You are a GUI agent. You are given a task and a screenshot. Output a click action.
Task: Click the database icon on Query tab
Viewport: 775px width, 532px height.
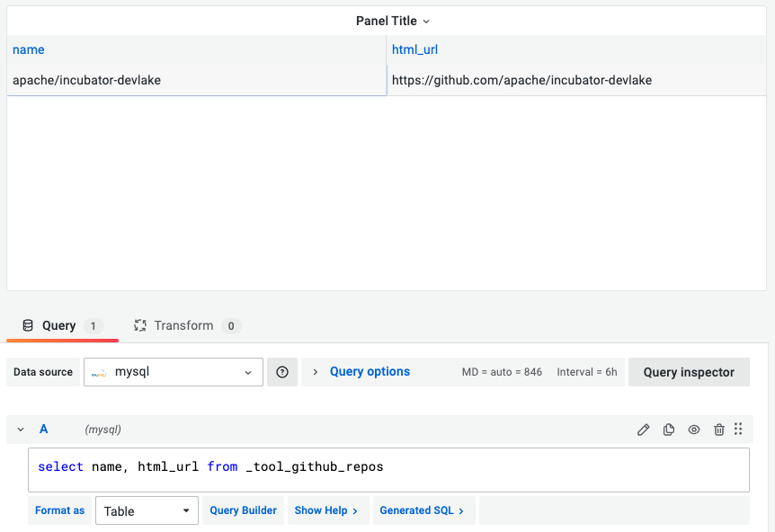(x=28, y=325)
